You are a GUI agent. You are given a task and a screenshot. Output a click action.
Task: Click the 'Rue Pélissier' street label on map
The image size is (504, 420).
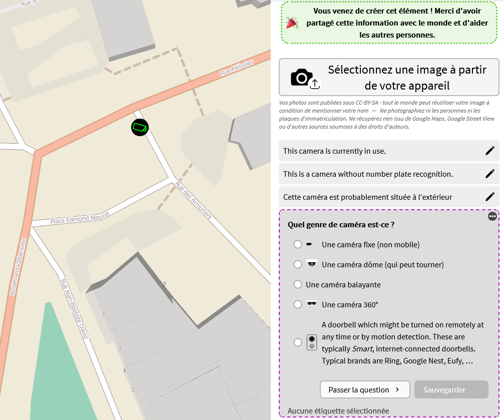[237, 68]
